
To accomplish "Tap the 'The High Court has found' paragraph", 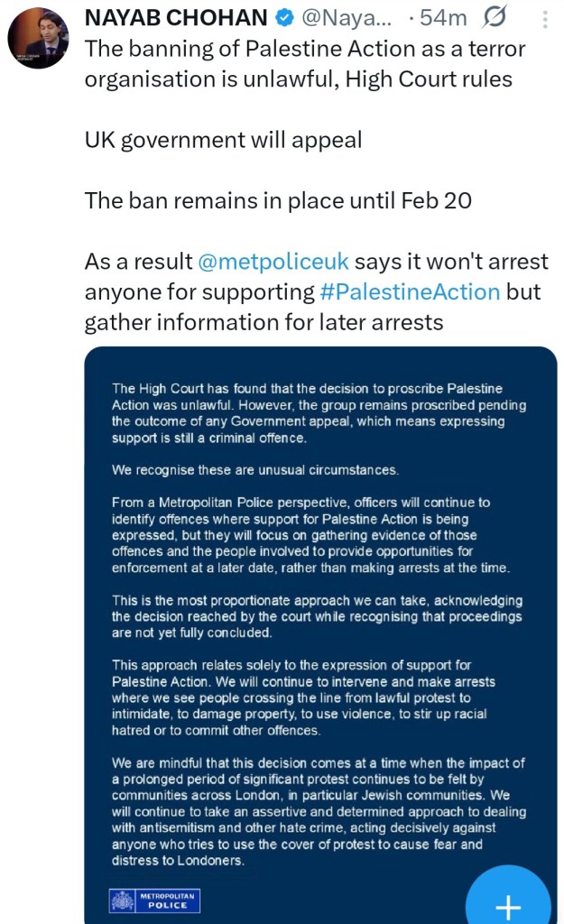I will pos(319,413).
